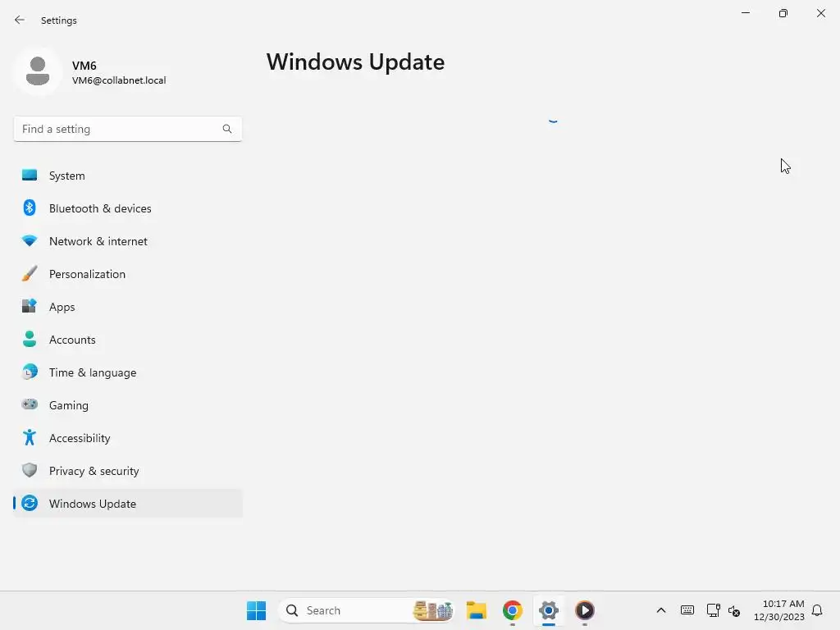Open the System settings category
The height and width of the screenshot is (630, 840).
[127, 176]
